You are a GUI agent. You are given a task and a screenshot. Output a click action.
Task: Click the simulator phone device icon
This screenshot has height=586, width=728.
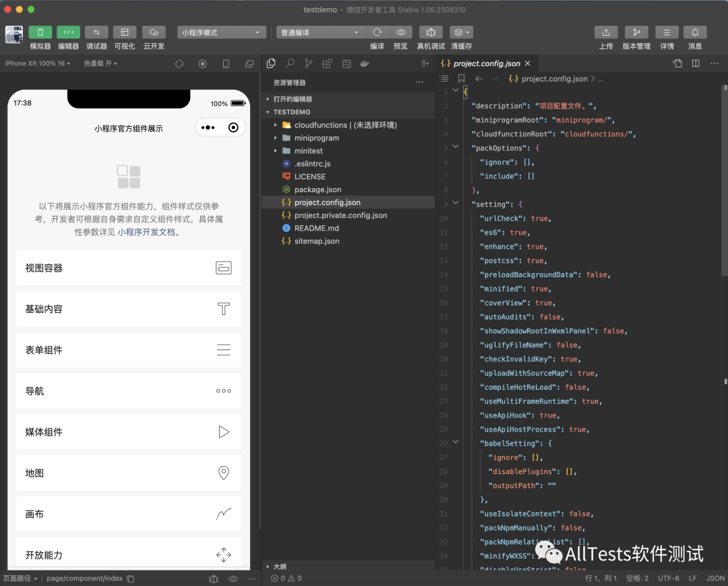pyautogui.click(x=226, y=63)
